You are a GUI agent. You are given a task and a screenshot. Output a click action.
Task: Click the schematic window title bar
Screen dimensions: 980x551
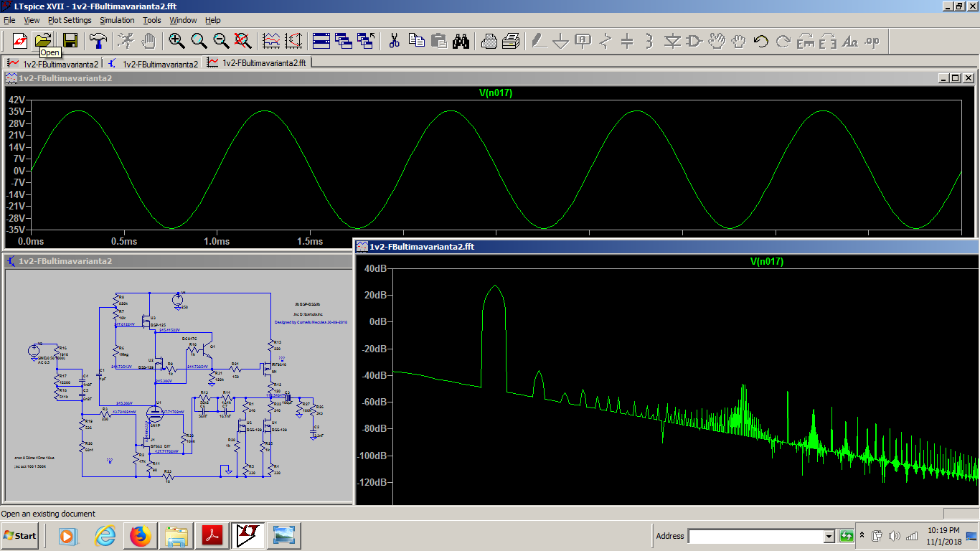[178, 261]
